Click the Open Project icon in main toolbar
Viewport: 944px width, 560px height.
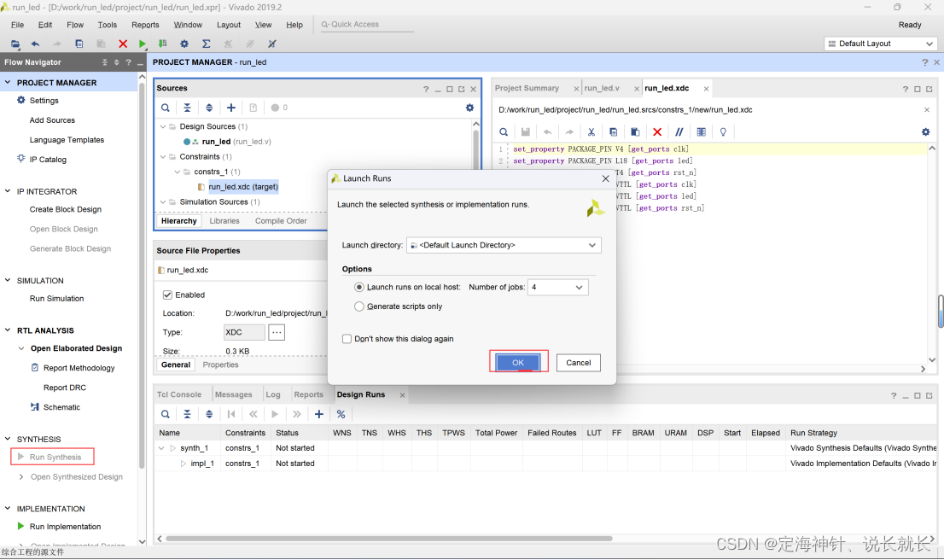click(x=15, y=44)
